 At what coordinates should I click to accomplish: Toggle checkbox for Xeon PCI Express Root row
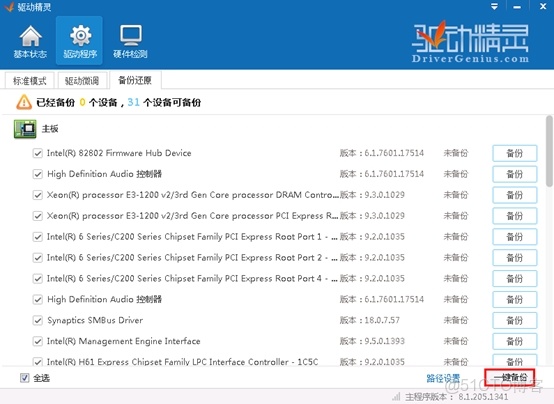(38, 216)
